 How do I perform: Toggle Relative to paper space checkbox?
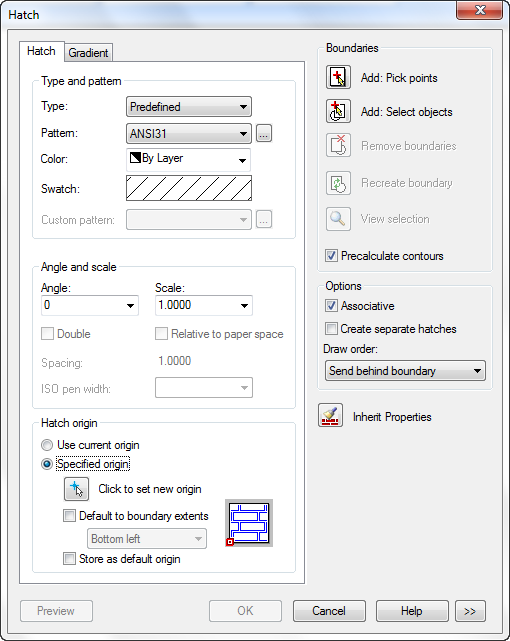pyautogui.click(x=161, y=334)
